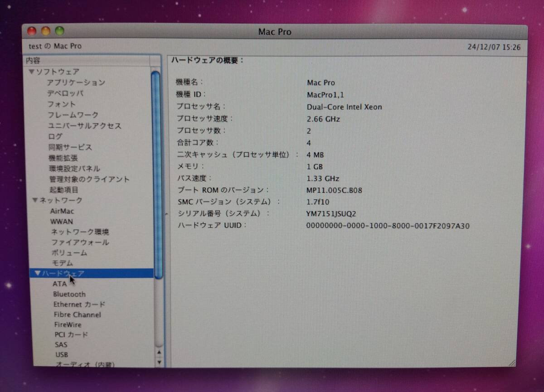Click the ハードウェアの概要 heading

click(208, 60)
